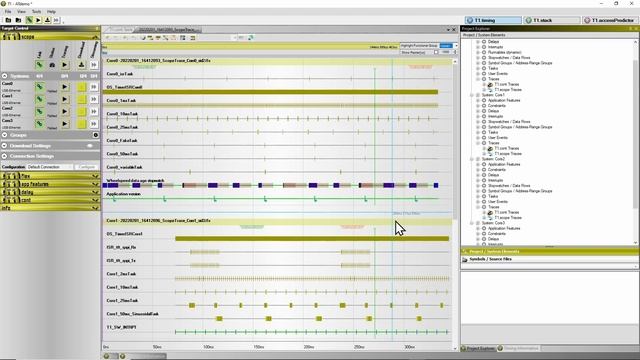
Task: Click Core0 ScopeTrace header bar
Action: coord(277,60)
